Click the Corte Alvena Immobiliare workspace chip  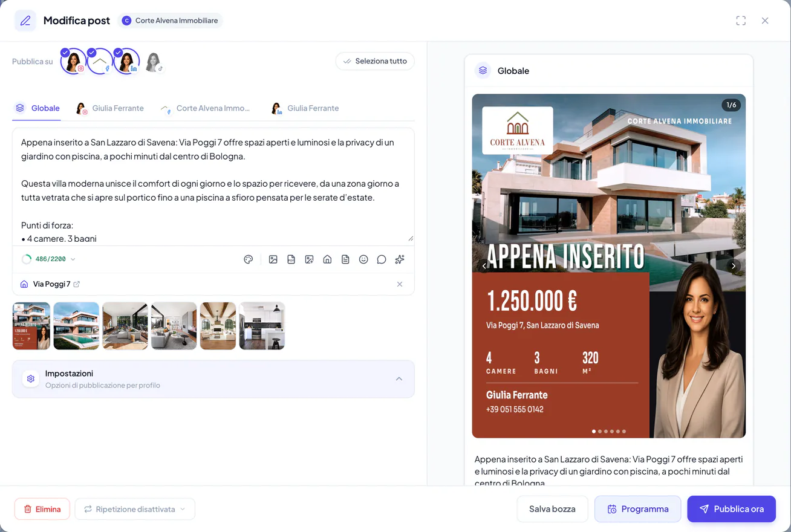(x=170, y=21)
